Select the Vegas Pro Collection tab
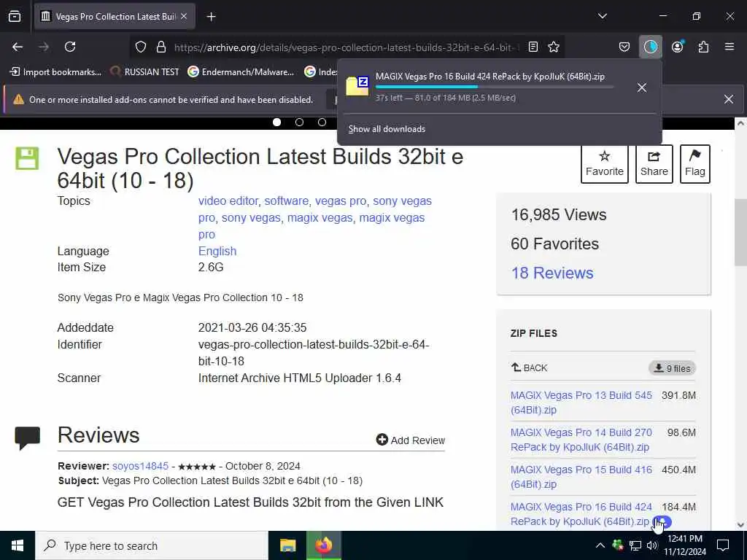747x560 pixels. [115, 17]
